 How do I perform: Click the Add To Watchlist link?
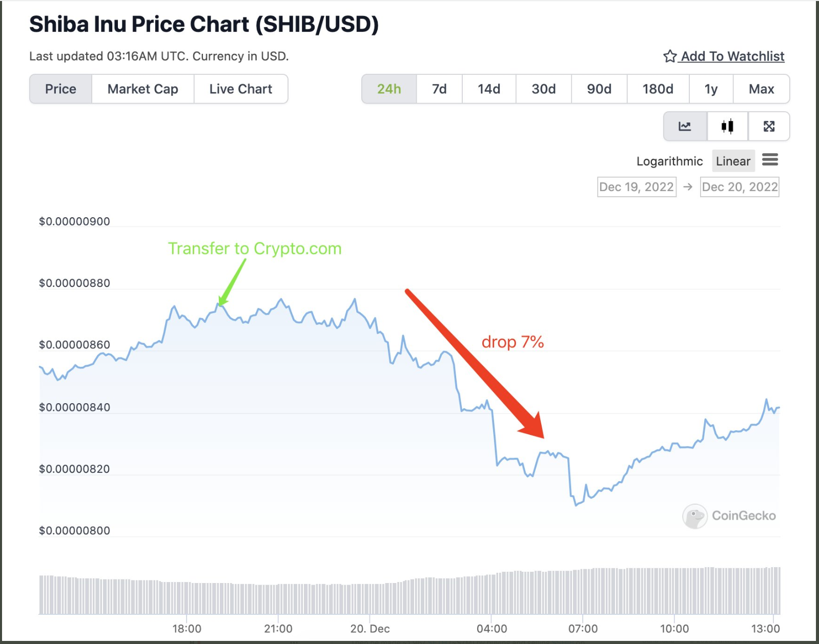pyautogui.click(x=732, y=56)
